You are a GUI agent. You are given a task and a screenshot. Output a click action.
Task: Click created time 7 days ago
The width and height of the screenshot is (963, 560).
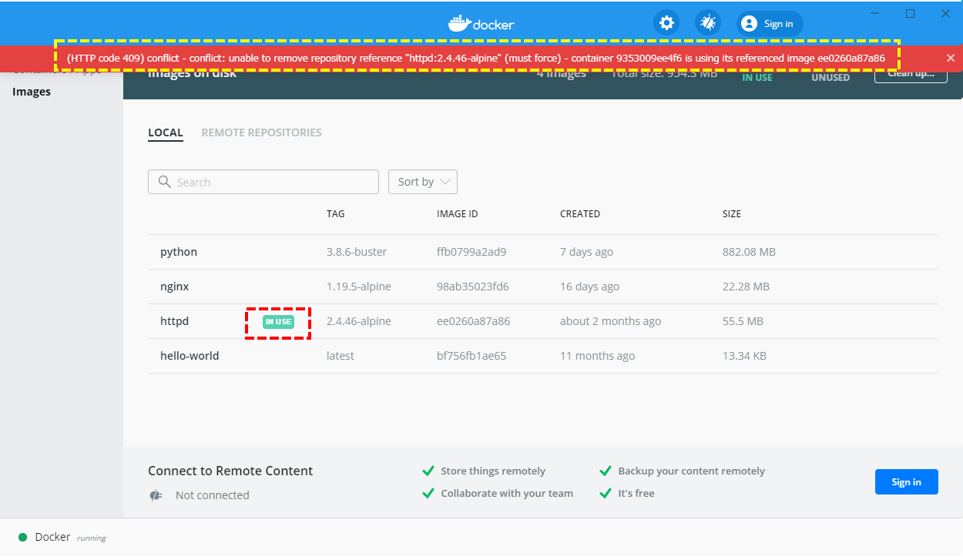click(x=587, y=252)
